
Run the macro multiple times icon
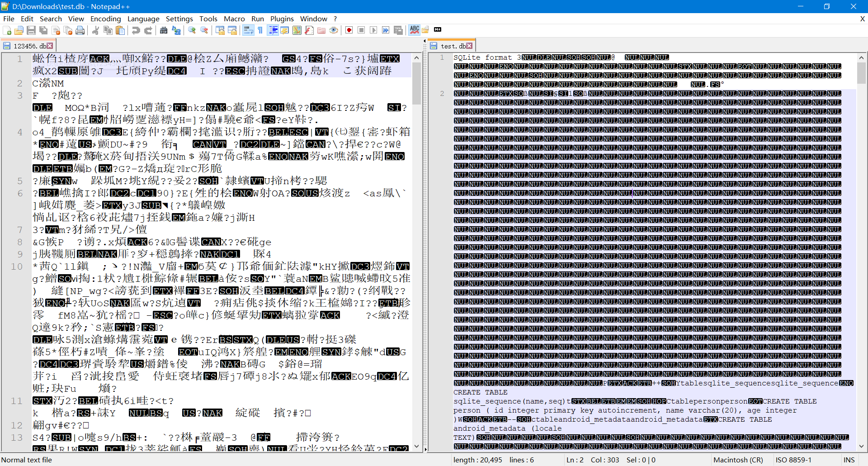tap(386, 30)
